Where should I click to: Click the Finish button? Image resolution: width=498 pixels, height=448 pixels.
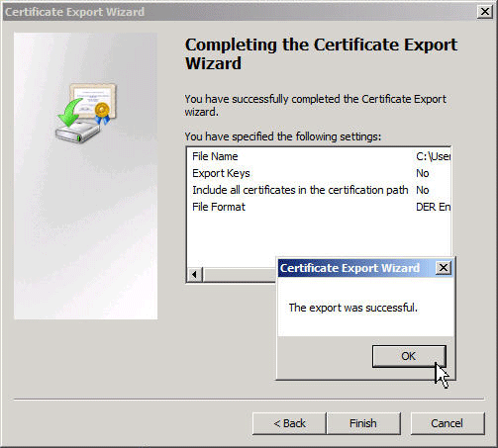click(x=363, y=423)
